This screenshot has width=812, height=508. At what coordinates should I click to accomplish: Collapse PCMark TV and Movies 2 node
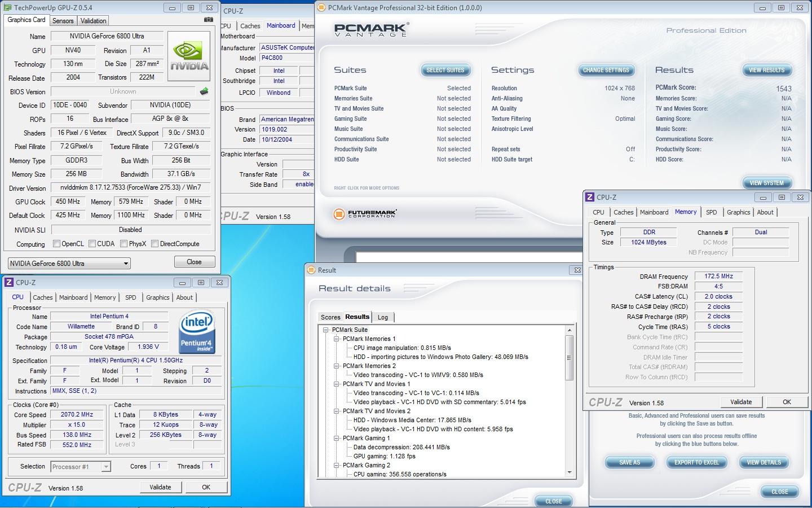[337, 411]
